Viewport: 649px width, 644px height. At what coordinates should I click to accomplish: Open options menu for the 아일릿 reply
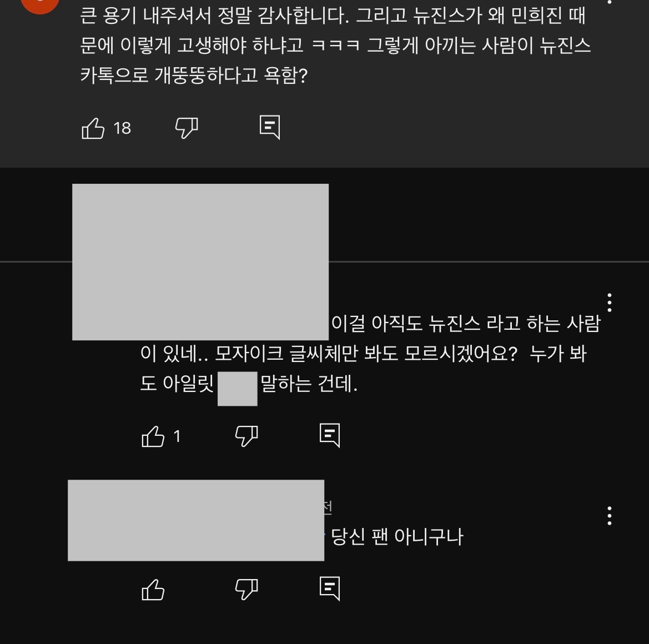[x=609, y=303]
